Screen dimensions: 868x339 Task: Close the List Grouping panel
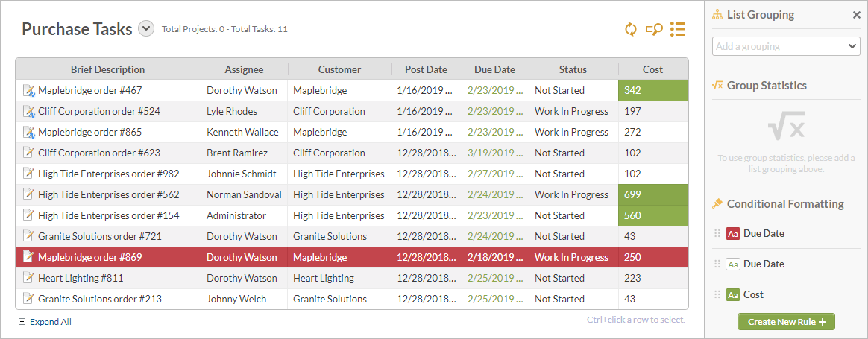click(856, 15)
